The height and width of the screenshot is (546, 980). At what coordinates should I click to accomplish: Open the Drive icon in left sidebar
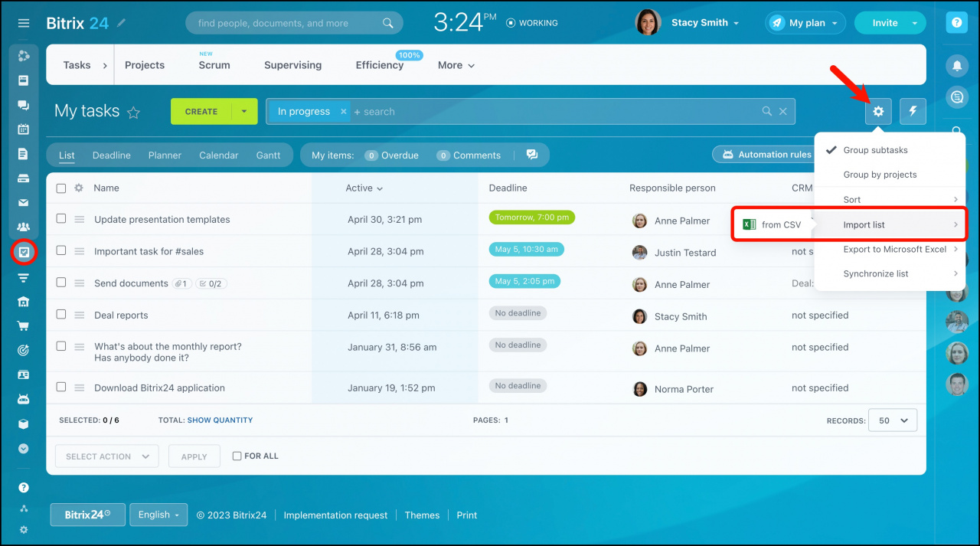click(24, 178)
